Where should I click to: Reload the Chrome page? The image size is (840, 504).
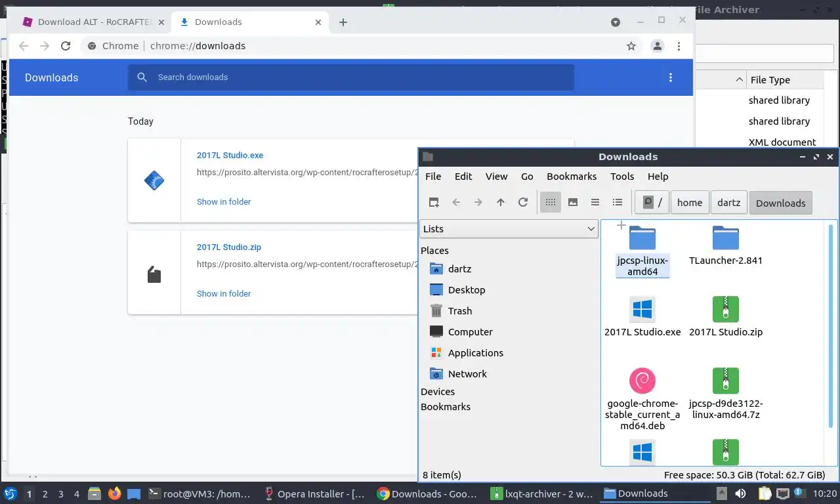(66, 46)
